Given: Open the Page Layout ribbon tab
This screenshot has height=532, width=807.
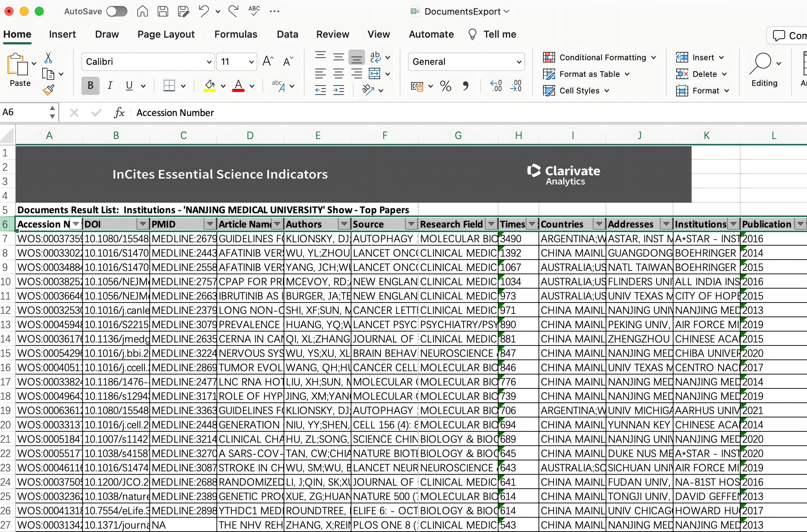Looking at the screenshot, I should (x=166, y=34).
